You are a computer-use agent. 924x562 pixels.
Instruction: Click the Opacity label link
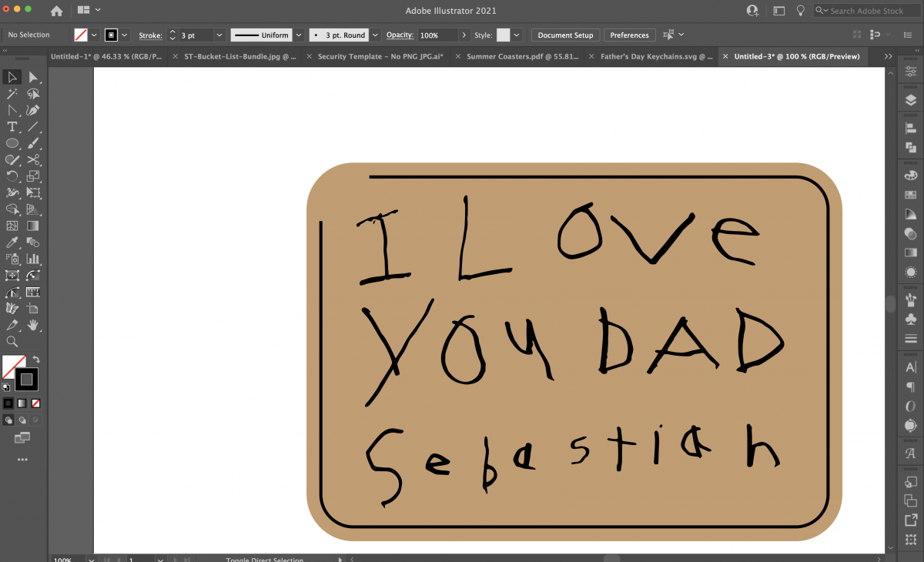tap(400, 35)
